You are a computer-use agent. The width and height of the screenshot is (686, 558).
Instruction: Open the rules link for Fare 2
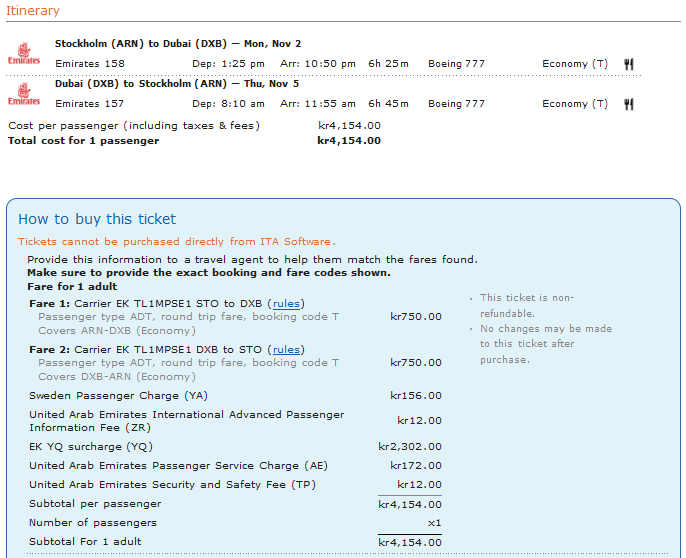[x=286, y=350]
